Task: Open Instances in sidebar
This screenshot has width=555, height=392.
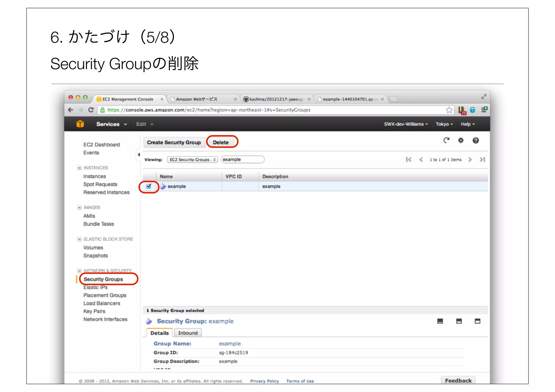Action: coord(95,176)
